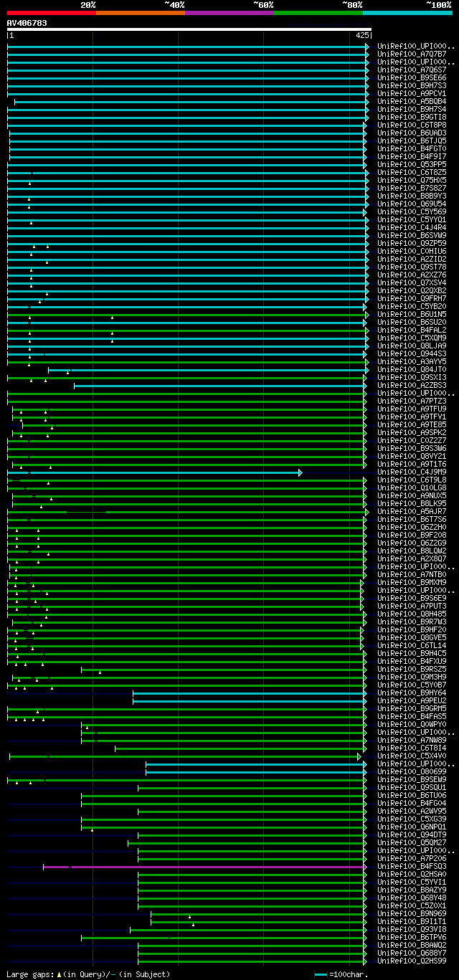This screenshot has height=980, width=459.
Task: Select label UniRef100_Q9M3H9
Action: [x=412, y=677]
